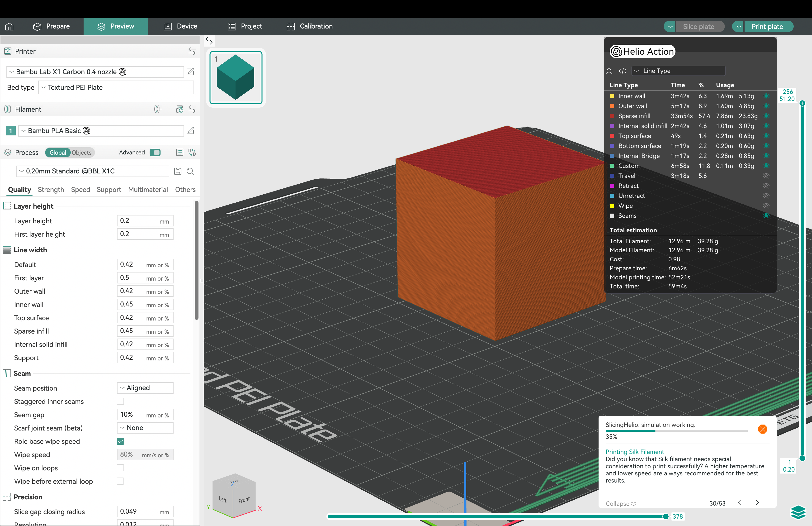
Task: Edit the Bambu PLA Basic filament preset
Action: 190,130
